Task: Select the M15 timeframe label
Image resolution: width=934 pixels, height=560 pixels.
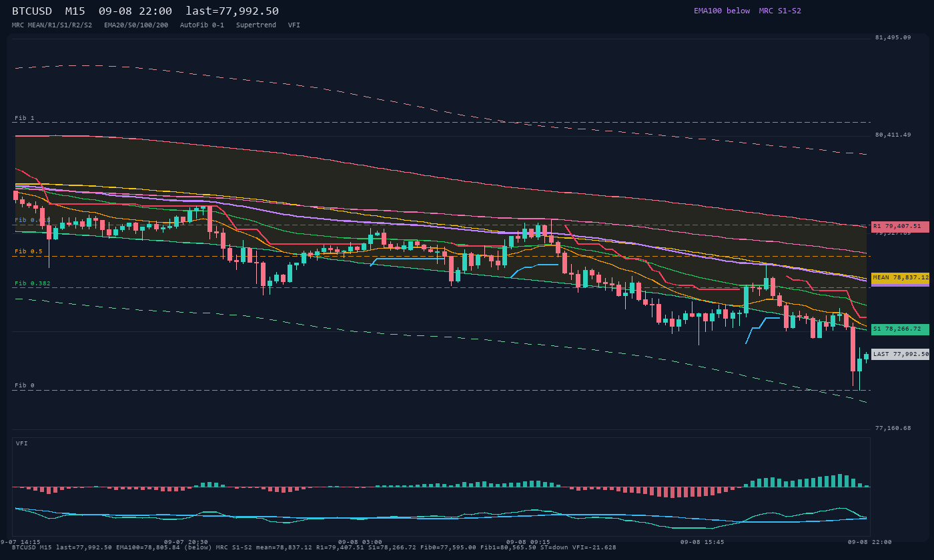Action: [x=75, y=11]
